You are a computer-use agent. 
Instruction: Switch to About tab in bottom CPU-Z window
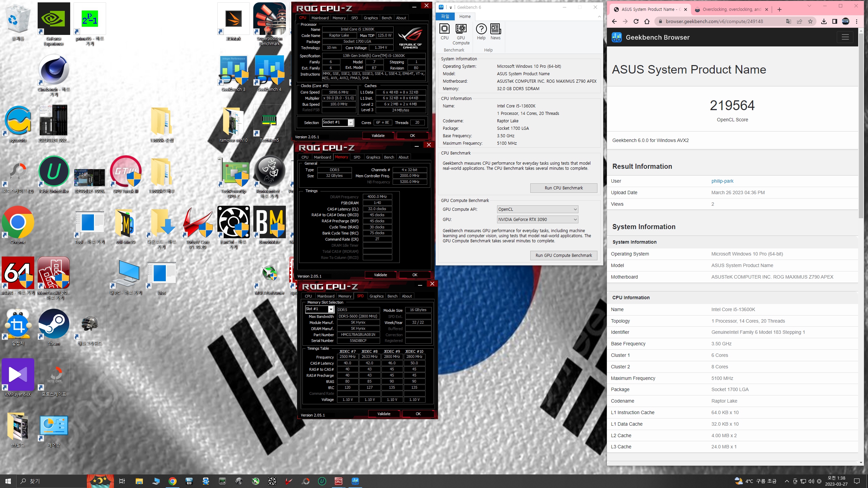pos(407,296)
